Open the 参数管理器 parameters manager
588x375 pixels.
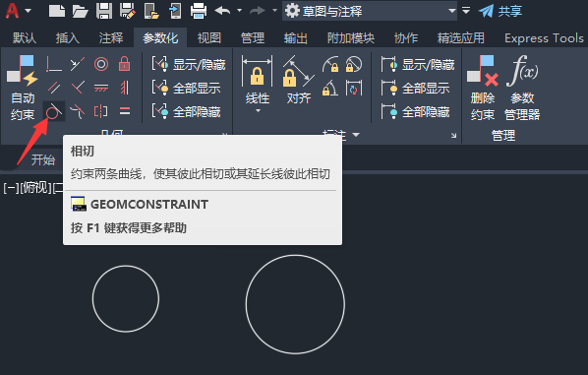[522, 88]
